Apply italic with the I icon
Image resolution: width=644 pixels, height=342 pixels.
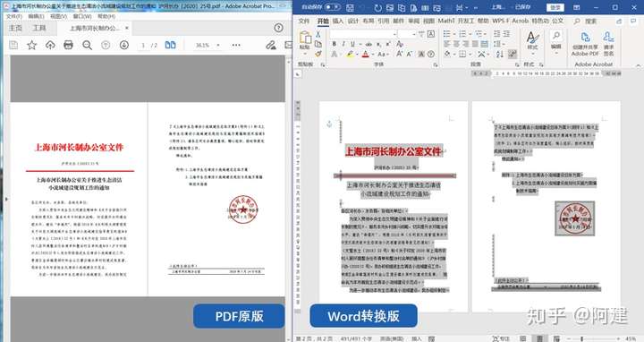[343, 44]
